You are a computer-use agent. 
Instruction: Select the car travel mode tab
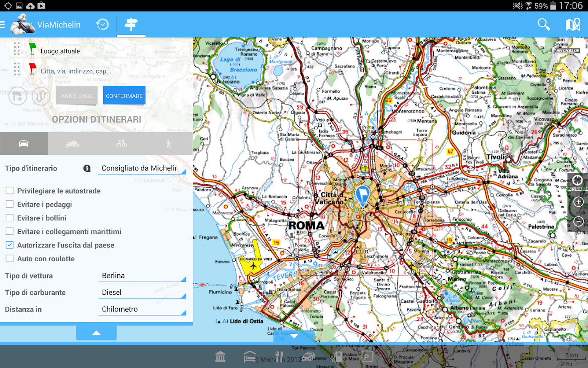click(x=24, y=144)
